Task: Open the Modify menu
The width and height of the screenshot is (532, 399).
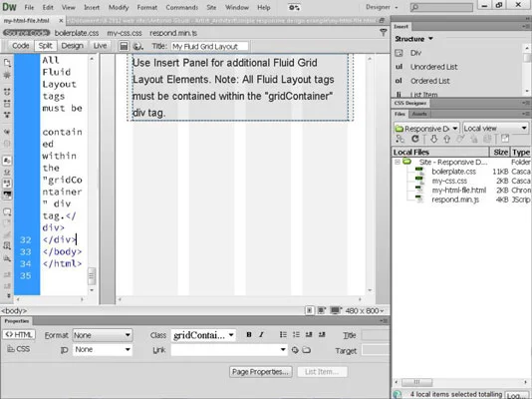Action: (x=119, y=7)
